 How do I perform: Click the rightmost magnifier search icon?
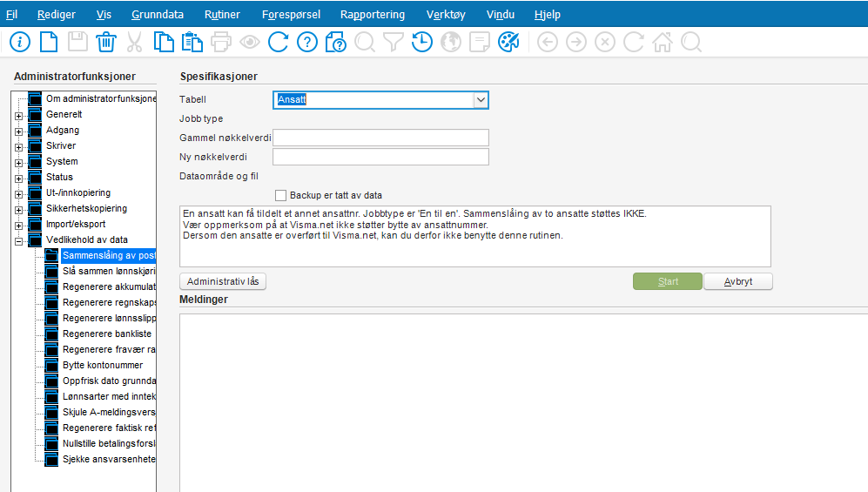691,42
